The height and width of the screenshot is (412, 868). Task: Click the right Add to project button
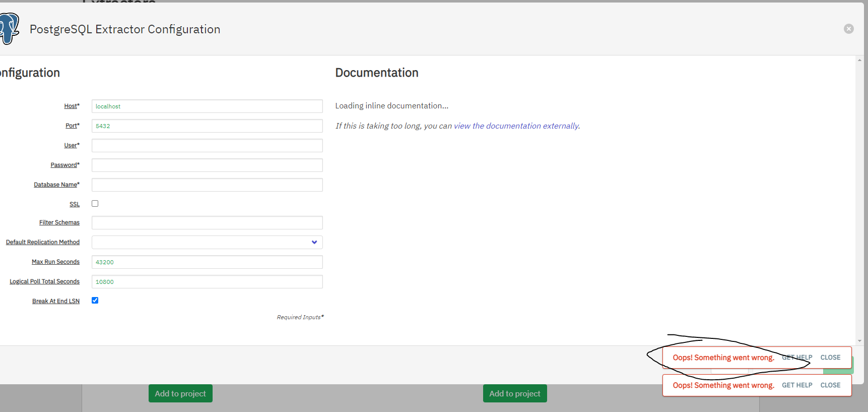pos(515,393)
